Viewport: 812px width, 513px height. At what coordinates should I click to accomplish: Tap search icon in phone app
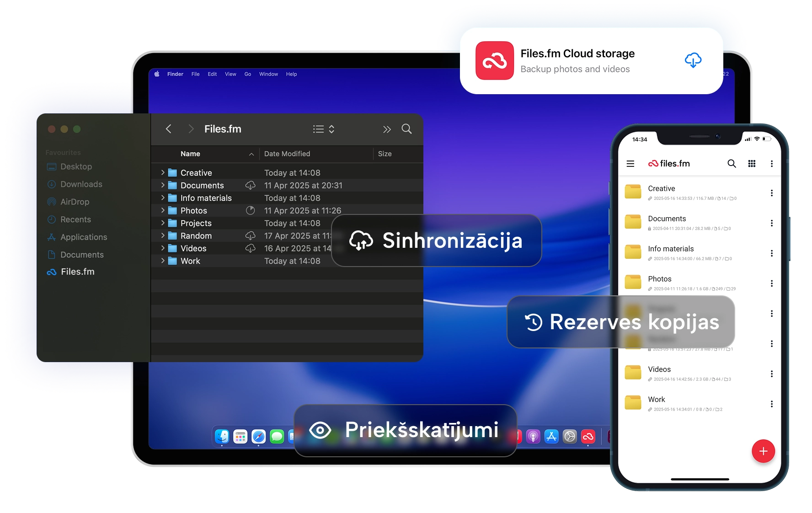point(732,164)
